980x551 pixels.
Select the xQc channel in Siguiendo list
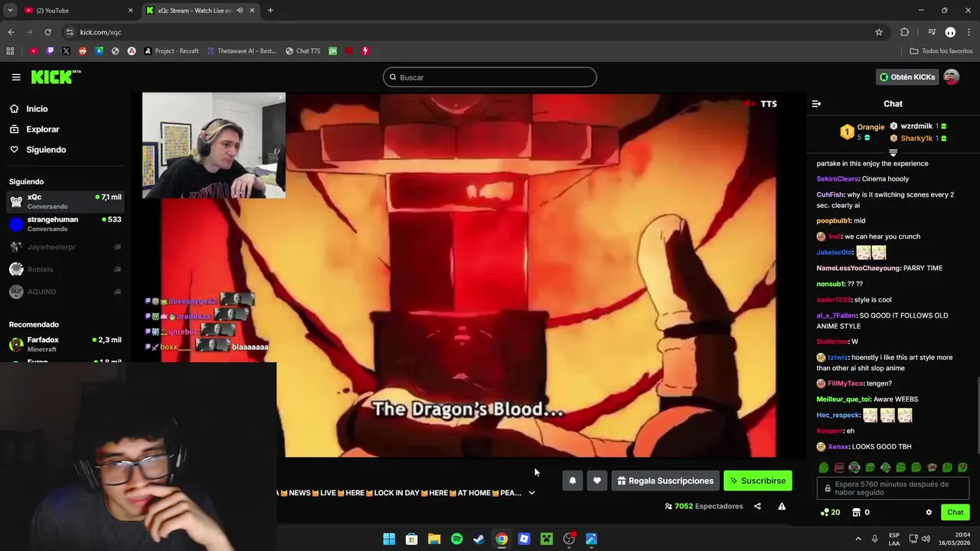tap(65, 201)
